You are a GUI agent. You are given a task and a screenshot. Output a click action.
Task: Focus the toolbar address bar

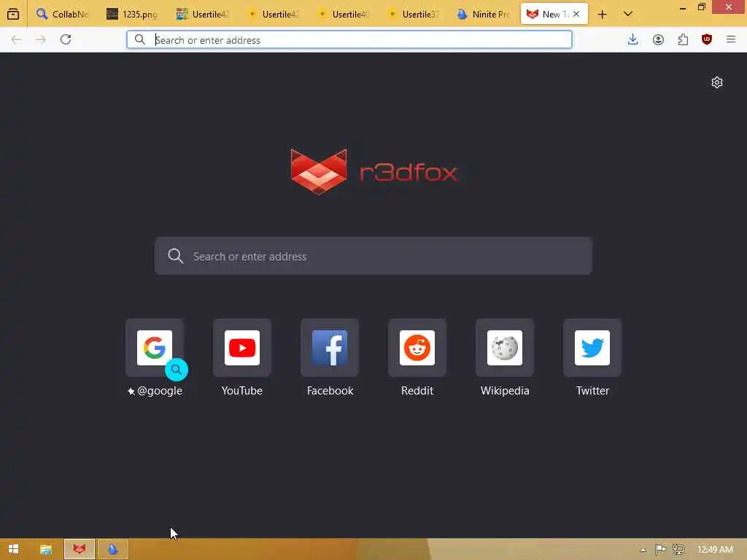pos(349,39)
